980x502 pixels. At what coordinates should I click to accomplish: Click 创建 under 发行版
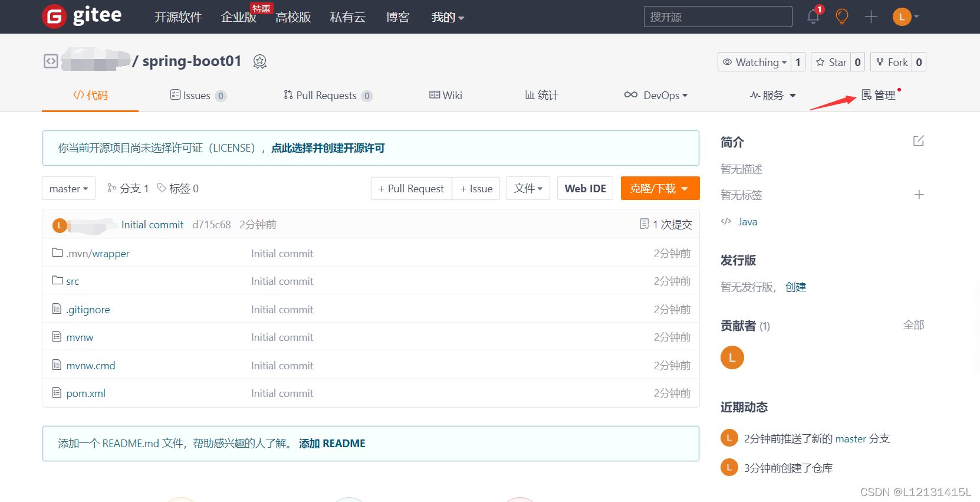[x=795, y=287]
